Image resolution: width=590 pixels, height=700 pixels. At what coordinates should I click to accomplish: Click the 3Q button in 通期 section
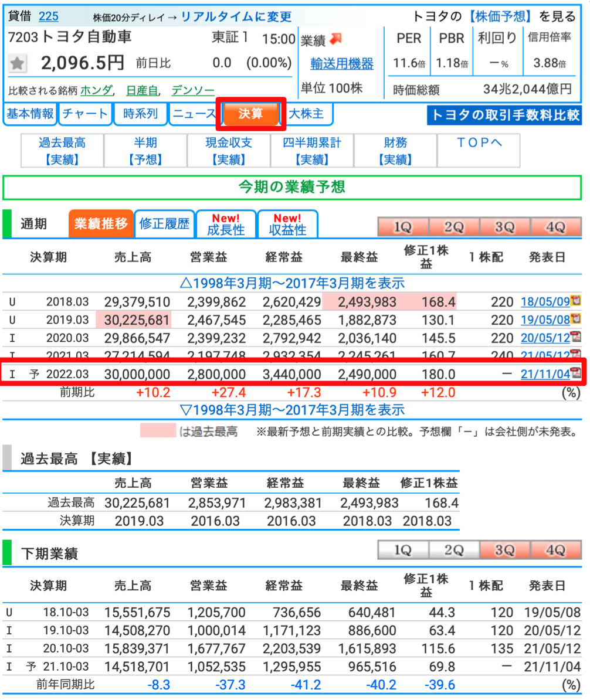click(x=505, y=227)
